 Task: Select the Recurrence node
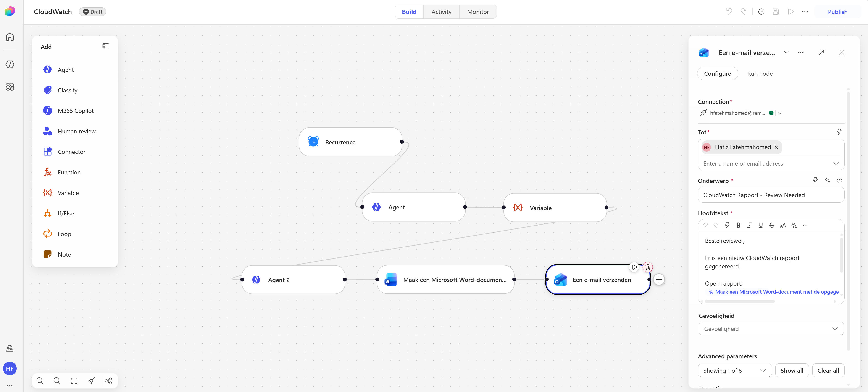pyautogui.click(x=350, y=142)
